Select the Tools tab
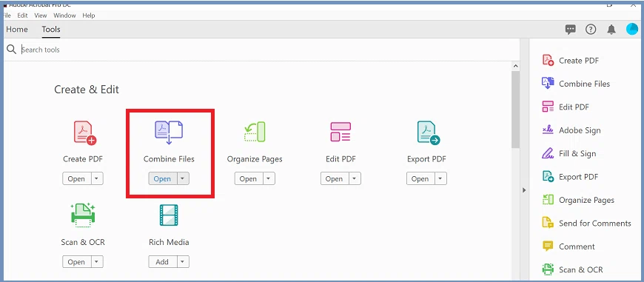 coord(51,29)
